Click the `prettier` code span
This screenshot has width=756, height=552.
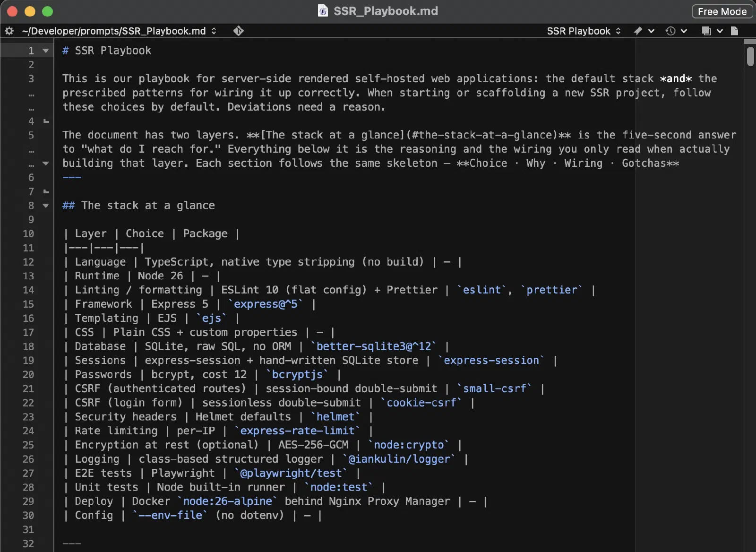pyautogui.click(x=552, y=290)
